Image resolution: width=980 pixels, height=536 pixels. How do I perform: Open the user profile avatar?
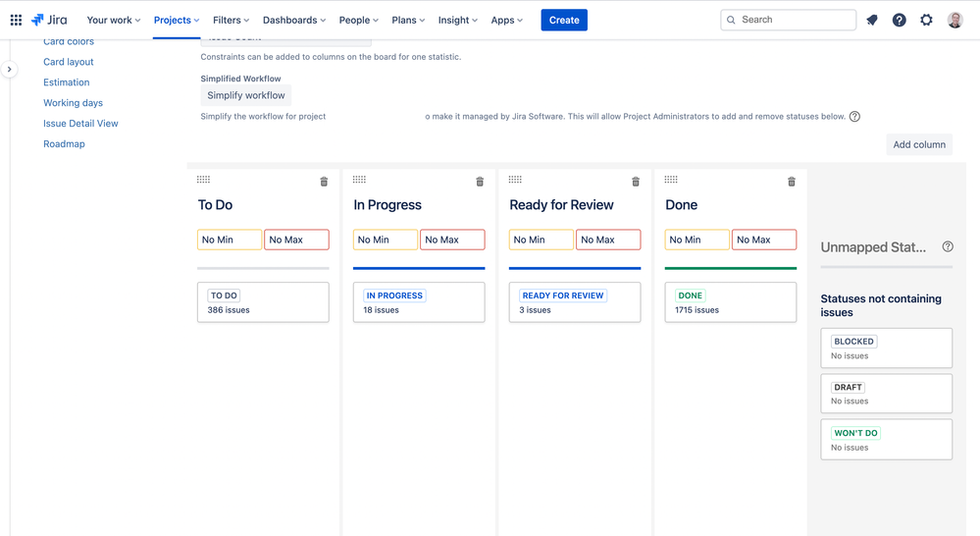tap(955, 20)
